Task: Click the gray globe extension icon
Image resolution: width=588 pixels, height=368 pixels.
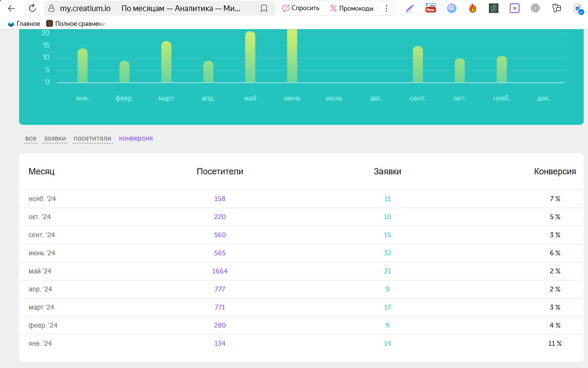Action: tap(536, 8)
